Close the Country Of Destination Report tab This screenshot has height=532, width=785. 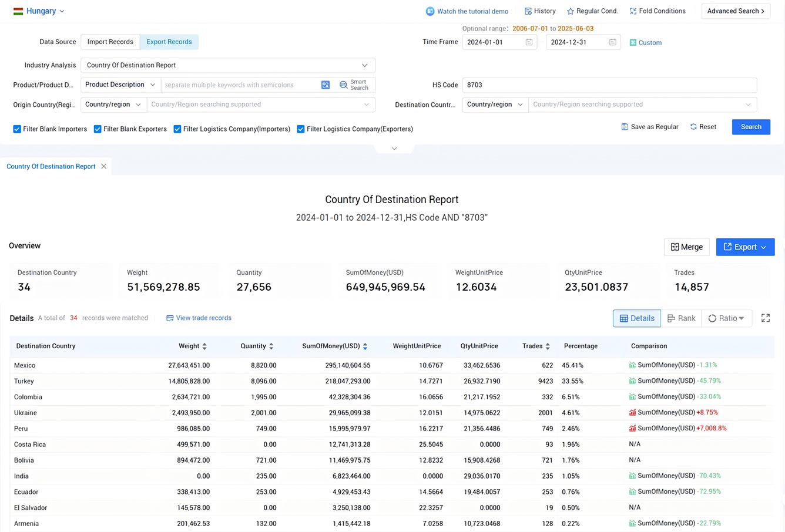(104, 166)
